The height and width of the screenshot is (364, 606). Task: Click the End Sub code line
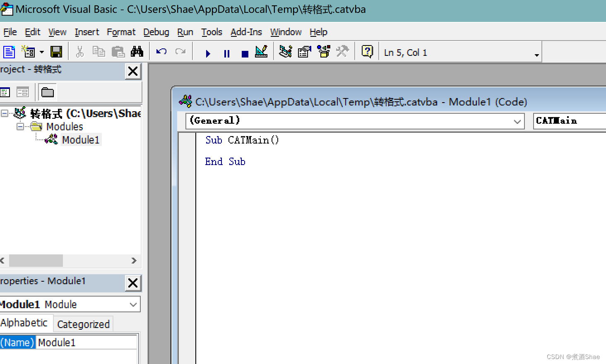click(x=225, y=162)
